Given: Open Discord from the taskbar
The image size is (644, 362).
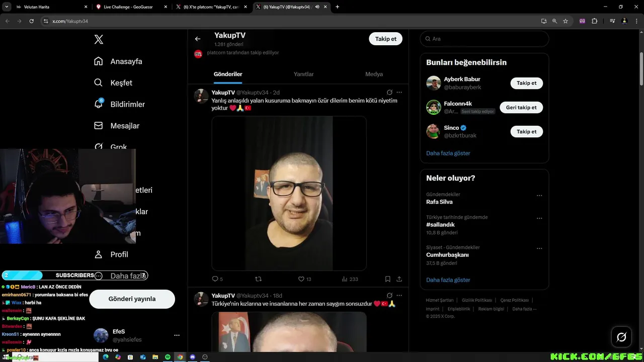Looking at the screenshot, I should tap(192, 357).
